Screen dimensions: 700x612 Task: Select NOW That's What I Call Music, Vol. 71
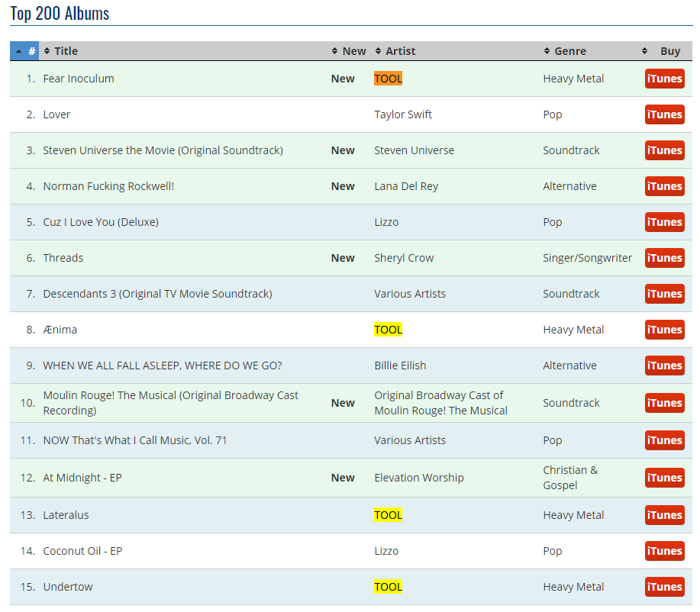click(135, 440)
